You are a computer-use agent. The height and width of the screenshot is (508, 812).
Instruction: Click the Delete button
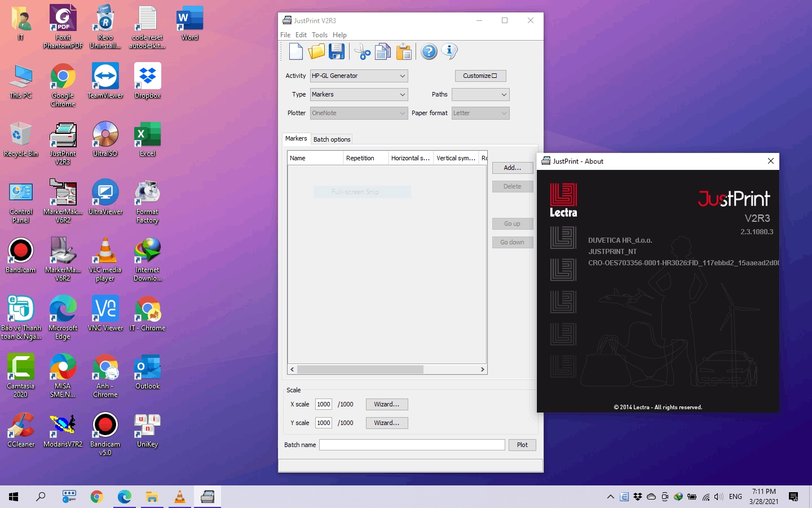click(x=513, y=186)
